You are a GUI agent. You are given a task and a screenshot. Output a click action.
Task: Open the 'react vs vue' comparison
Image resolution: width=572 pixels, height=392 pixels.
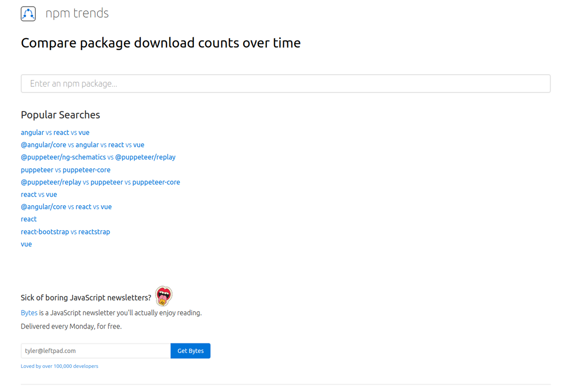point(39,194)
